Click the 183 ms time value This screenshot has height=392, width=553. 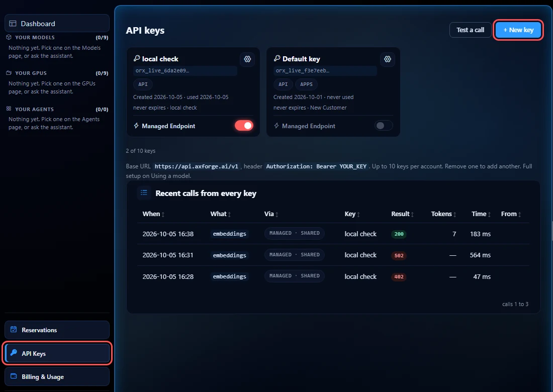[480, 234]
